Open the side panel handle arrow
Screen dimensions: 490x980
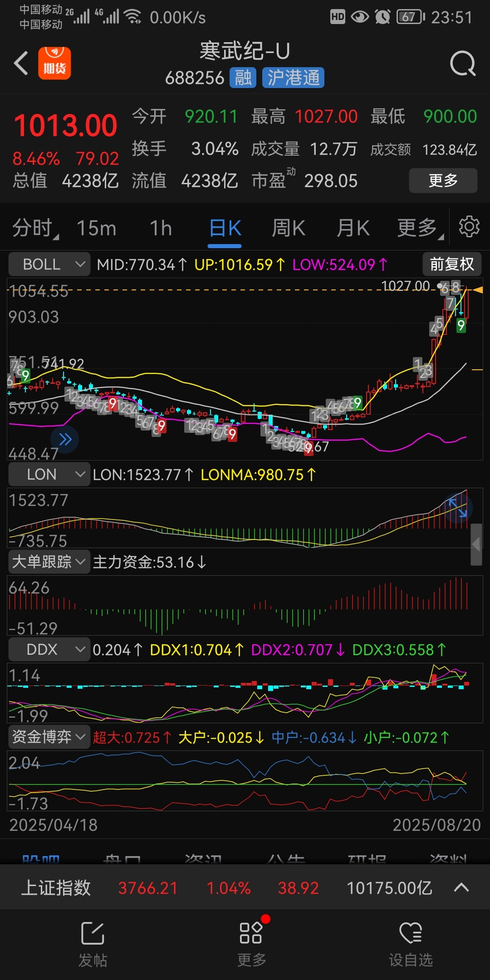tap(476, 544)
